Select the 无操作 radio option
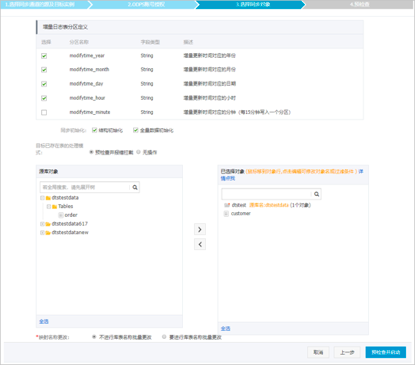The width and height of the screenshot is (415, 365). [138, 152]
